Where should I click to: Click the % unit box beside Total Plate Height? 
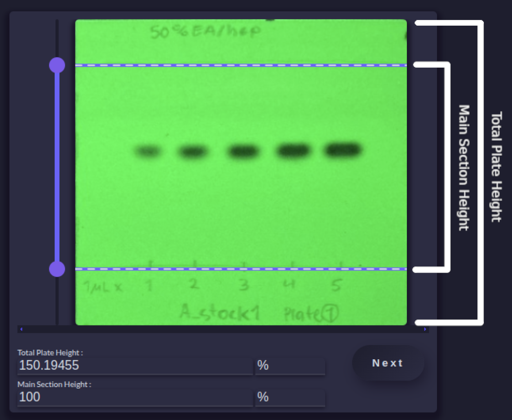(290, 365)
